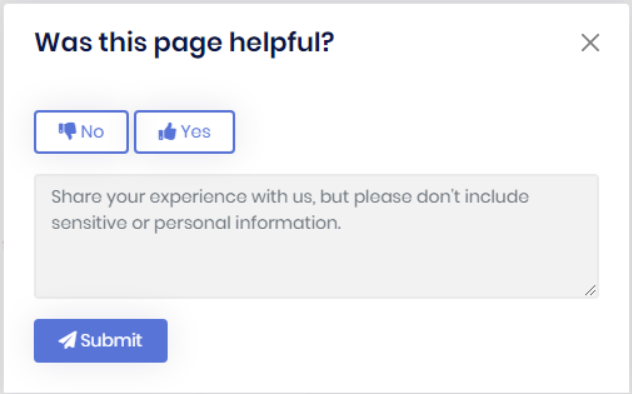Select Yes as the page helpfulness answer

185,132
